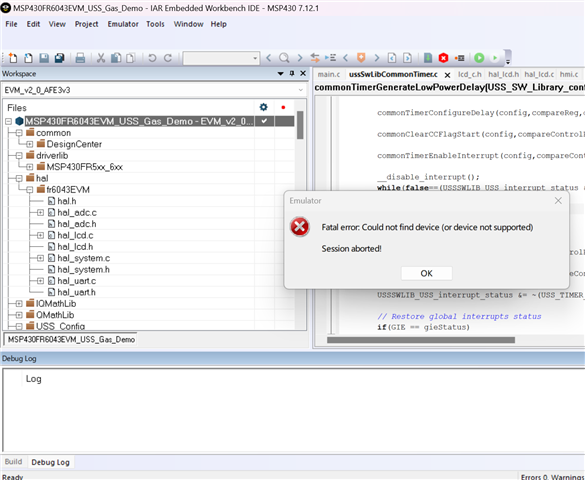Expand the DesignCenter folder
Viewport: 585px width, 480px height.
pos(29,144)
